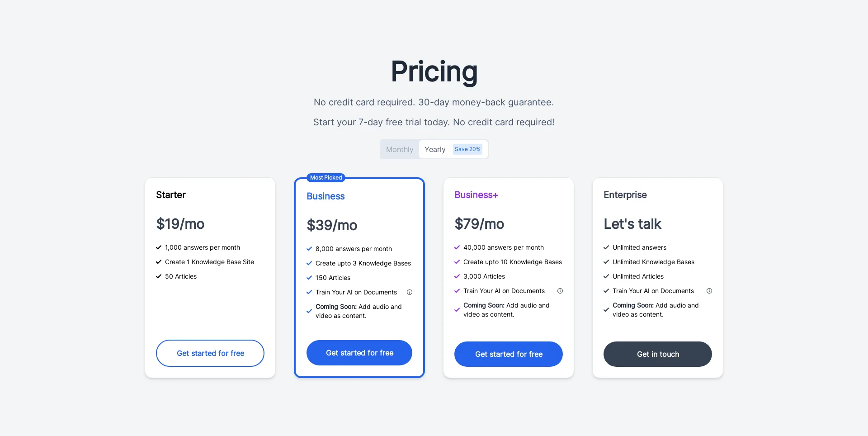This screenshot has width=868, height=436.
Task: Click checkmark beside Unlimited Knowledge Bases
Action: pyautogui.click(x=606, y=262)
